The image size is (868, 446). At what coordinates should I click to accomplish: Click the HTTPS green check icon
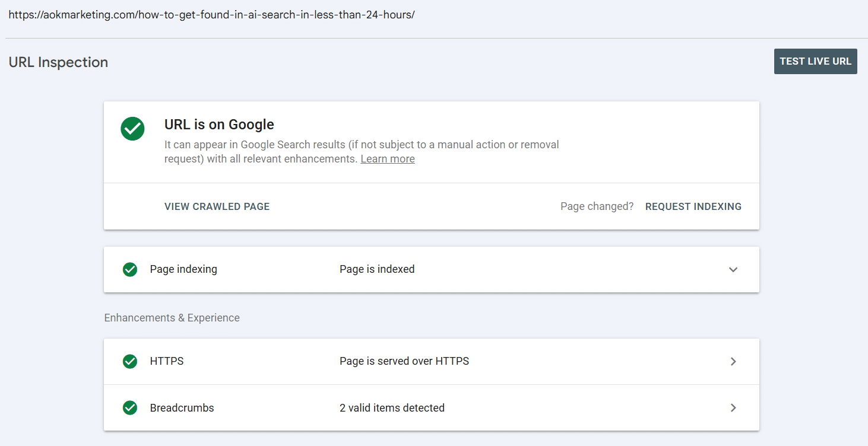click(130, 361)
